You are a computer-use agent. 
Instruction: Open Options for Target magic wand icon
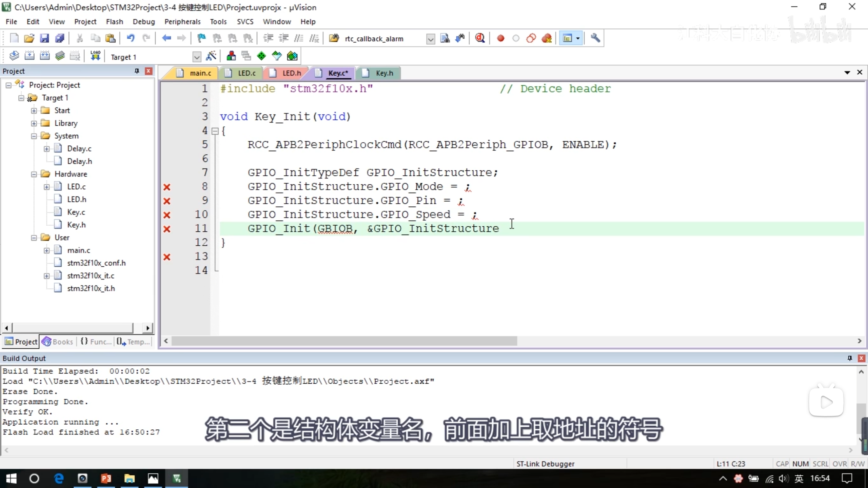(211, 56)
